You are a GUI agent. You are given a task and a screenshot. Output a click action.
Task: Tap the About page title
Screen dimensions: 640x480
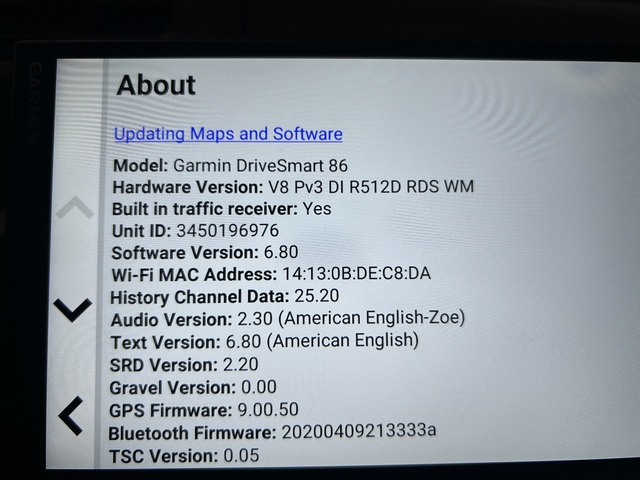pos(156,85)
